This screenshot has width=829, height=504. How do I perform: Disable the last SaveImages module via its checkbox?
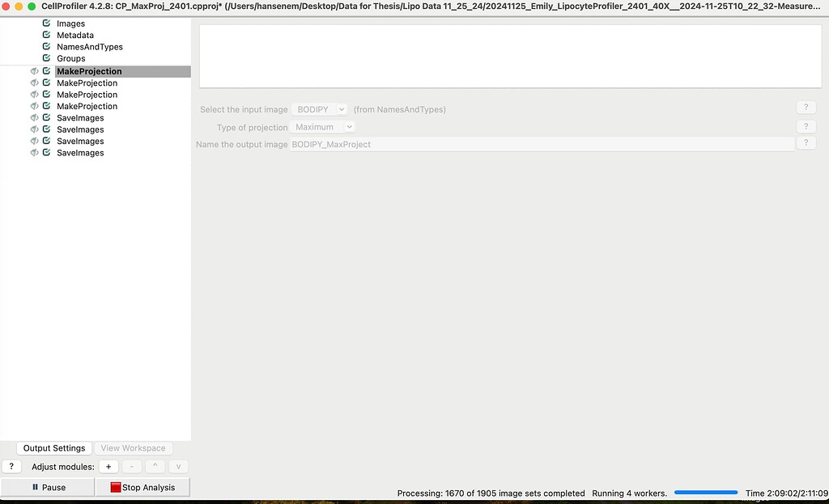[45, 153]
